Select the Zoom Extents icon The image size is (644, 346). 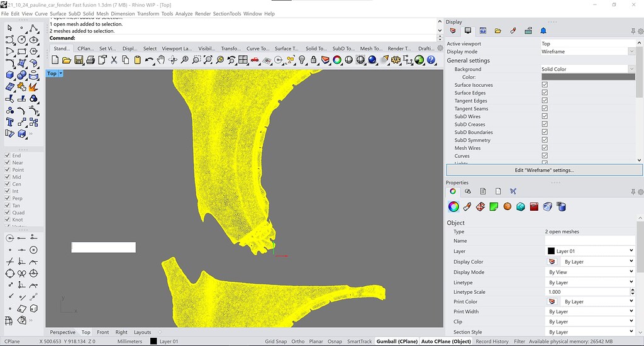tap(208, 60)
